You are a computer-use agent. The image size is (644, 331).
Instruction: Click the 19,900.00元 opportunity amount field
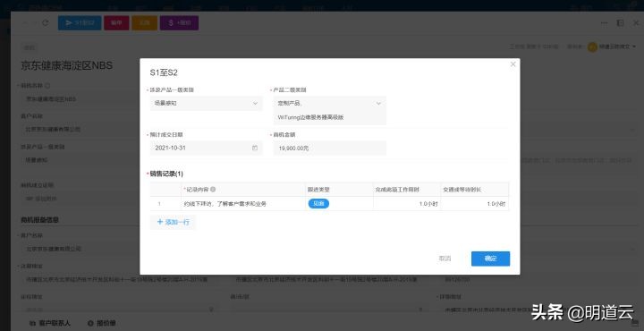(330, 149)
